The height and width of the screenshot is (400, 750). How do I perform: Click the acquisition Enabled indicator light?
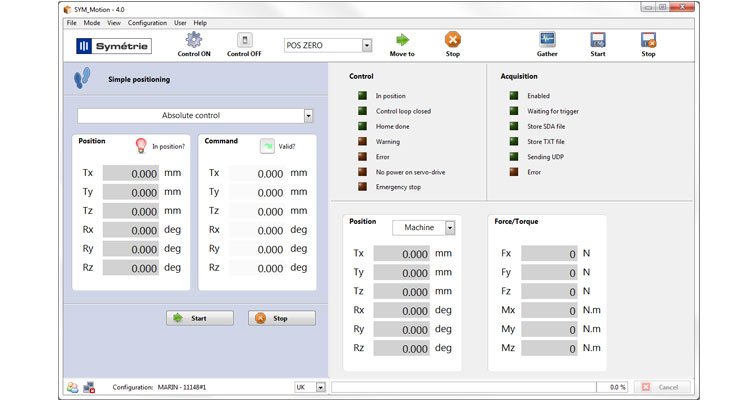pyautogui.click(x=514, y=96)
